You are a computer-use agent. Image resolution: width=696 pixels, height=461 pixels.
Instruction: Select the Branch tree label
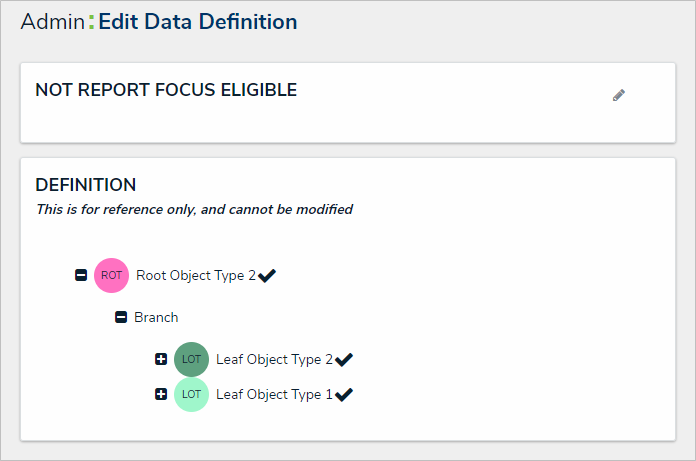pyautogui.click(x=156, y=317)
